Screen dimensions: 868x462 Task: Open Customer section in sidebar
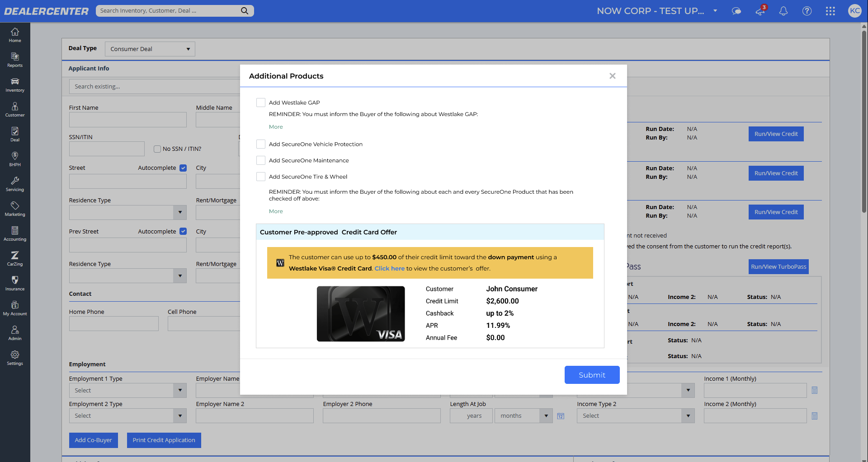(15, 110)
